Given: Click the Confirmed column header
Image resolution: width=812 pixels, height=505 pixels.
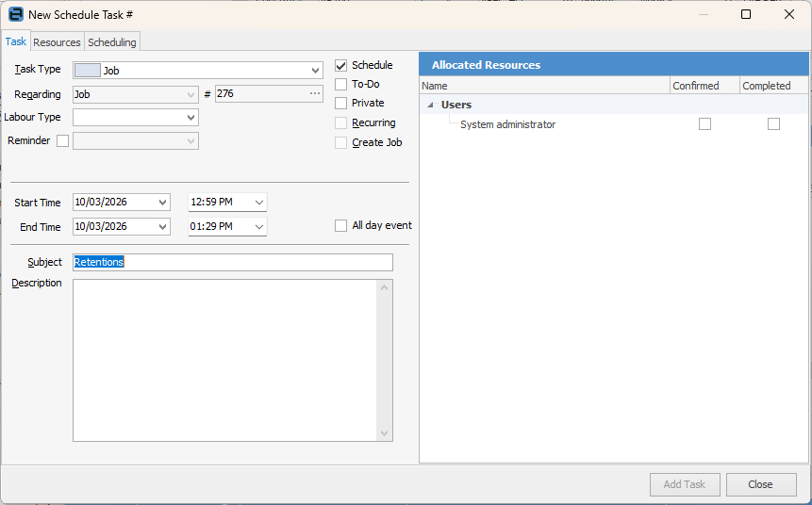Looking at the screenshot, I should [704, 86].
